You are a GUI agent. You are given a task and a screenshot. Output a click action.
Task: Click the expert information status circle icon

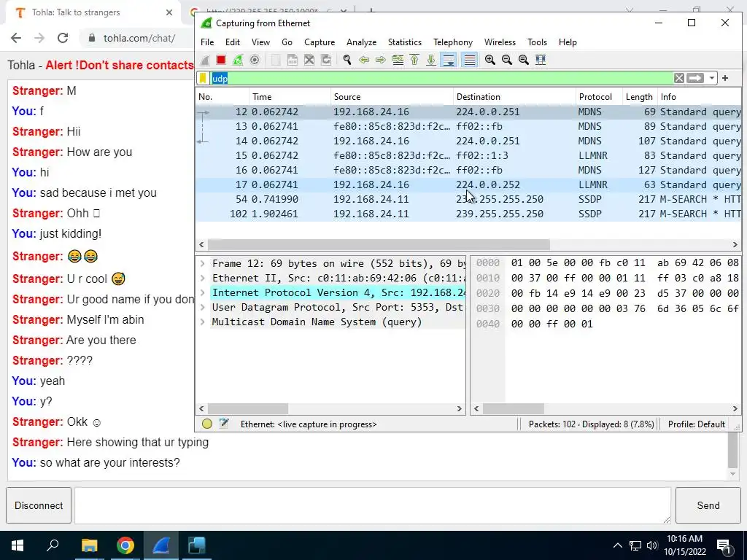[206, 424]
